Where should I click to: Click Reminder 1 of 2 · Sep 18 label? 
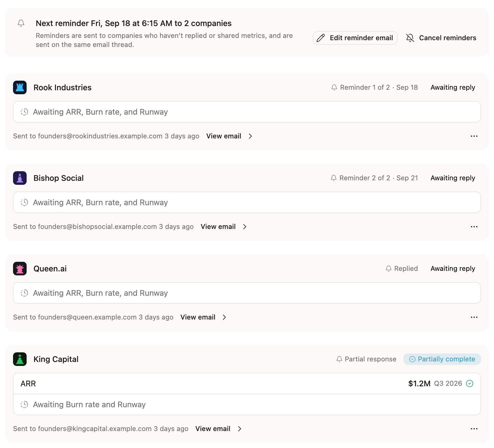pos(379,87)
